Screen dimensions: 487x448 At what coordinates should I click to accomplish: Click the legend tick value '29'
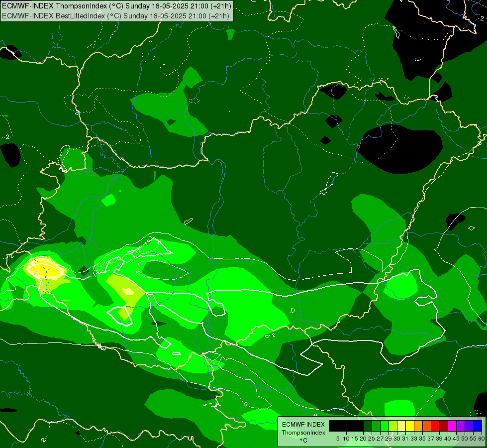click(x=388, y=439)
